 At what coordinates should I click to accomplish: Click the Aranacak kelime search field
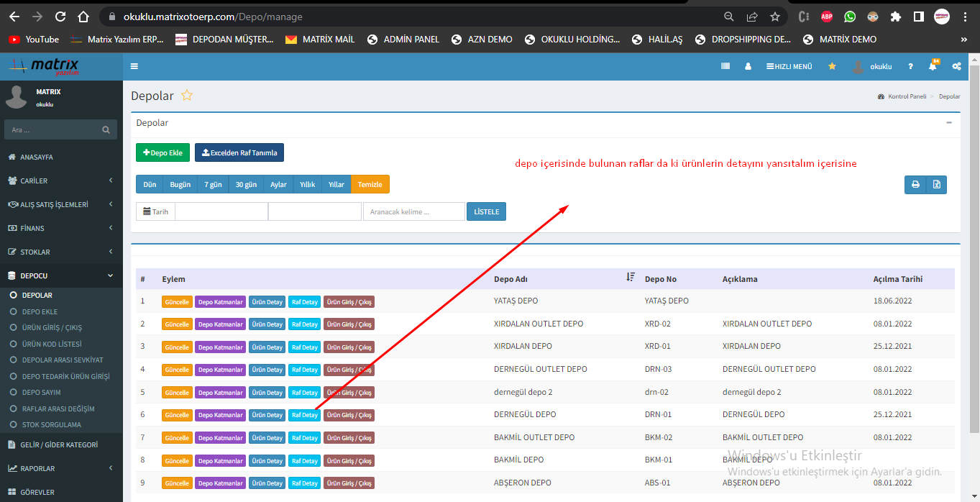(413, 211)
